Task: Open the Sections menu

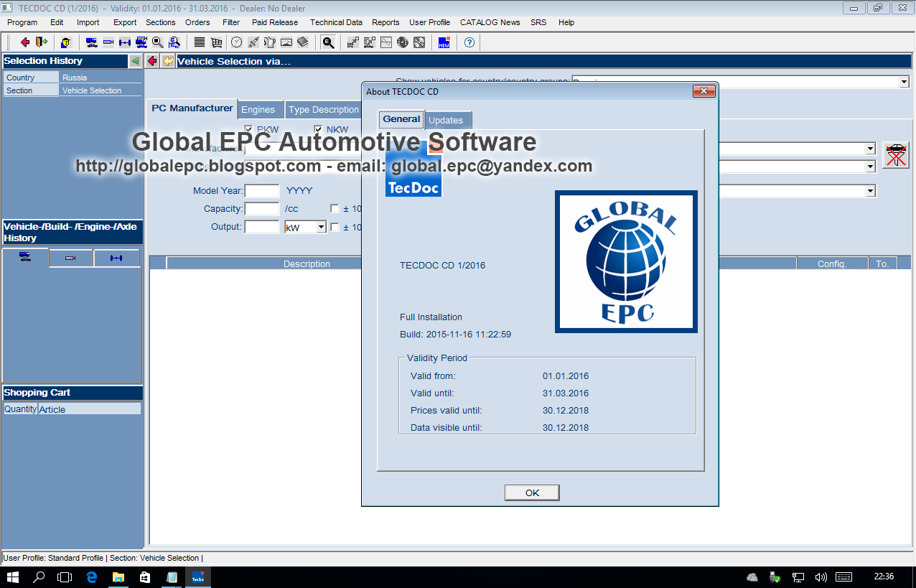Action: (x=160, y=22)
